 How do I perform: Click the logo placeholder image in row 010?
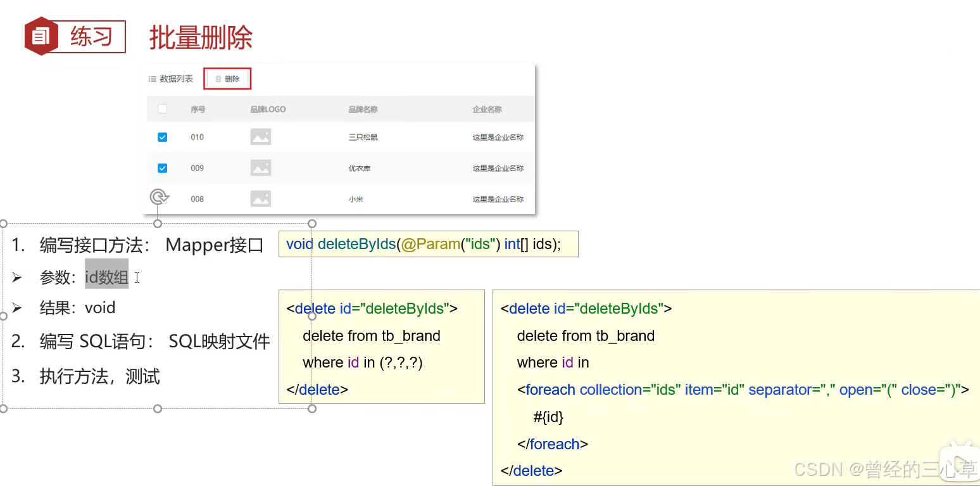pos(261,137)
